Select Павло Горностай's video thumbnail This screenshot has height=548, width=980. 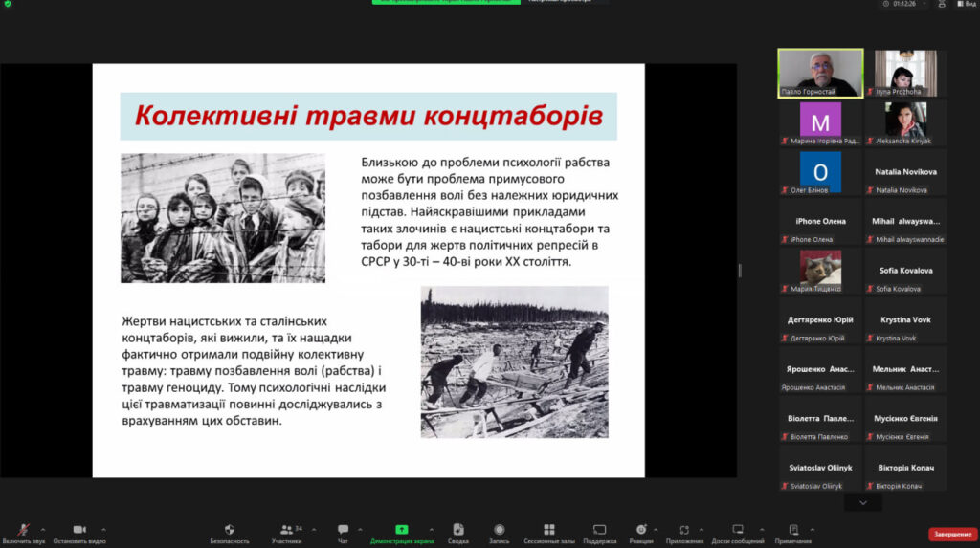click(820, 73)
